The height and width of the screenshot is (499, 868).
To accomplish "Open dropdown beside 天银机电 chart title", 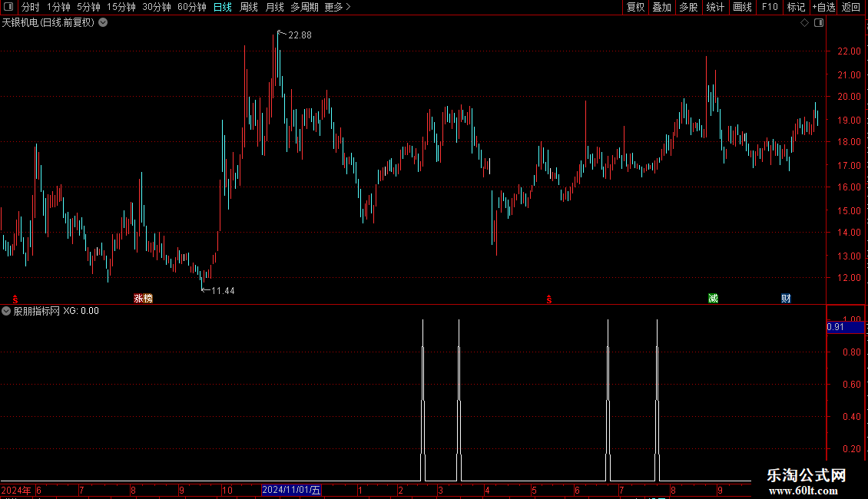I will click(103, 23).
